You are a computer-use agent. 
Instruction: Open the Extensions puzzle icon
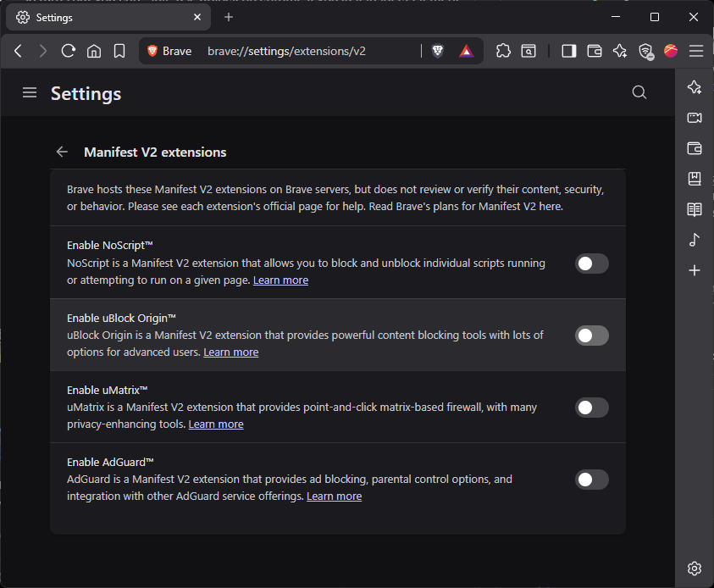click(503, 51)
